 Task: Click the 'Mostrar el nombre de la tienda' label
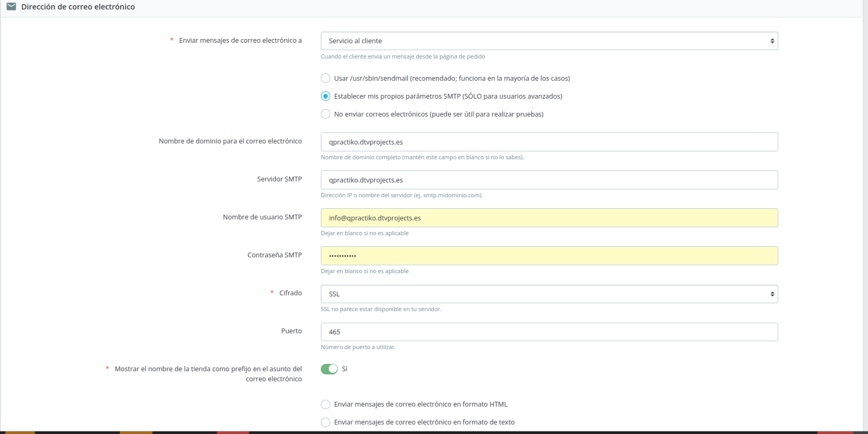(208, 374)
